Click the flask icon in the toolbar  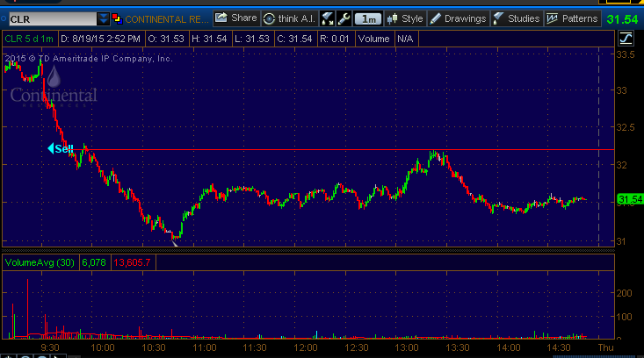tap(328, 18)
